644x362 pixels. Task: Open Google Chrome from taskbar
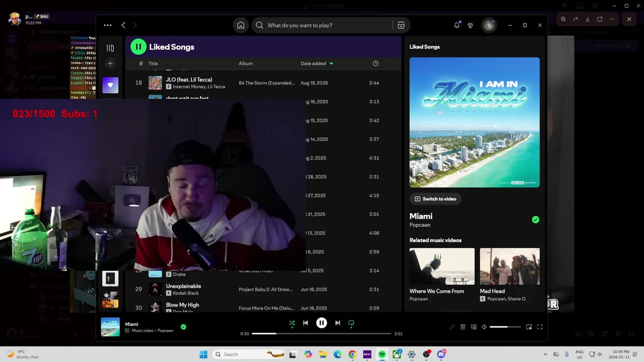pos(352,354)
